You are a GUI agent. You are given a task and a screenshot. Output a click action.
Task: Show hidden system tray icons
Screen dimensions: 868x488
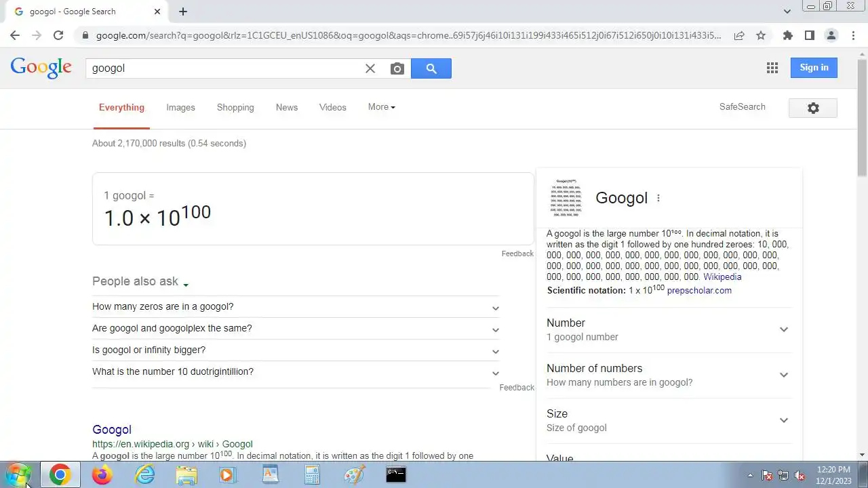[x=750, y=475]
